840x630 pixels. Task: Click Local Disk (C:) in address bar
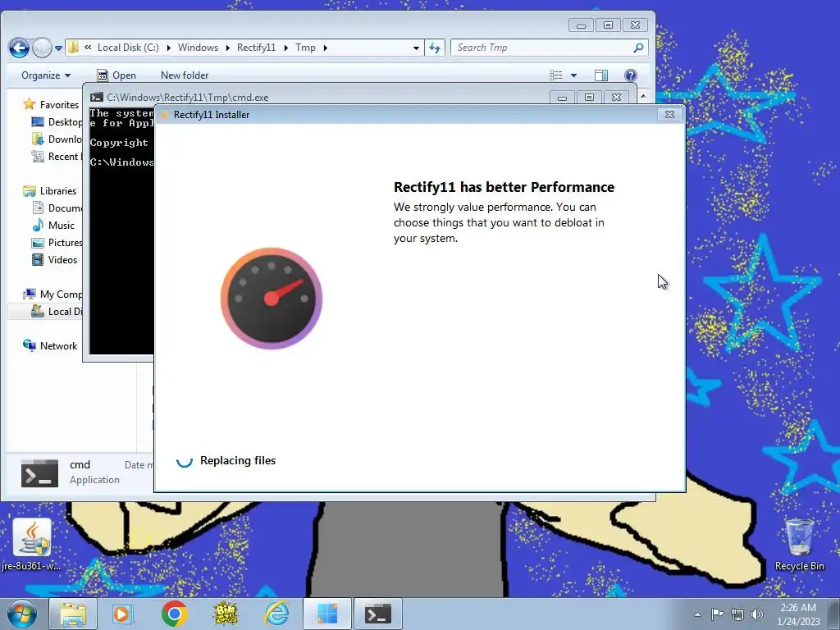tap(128, 48)
